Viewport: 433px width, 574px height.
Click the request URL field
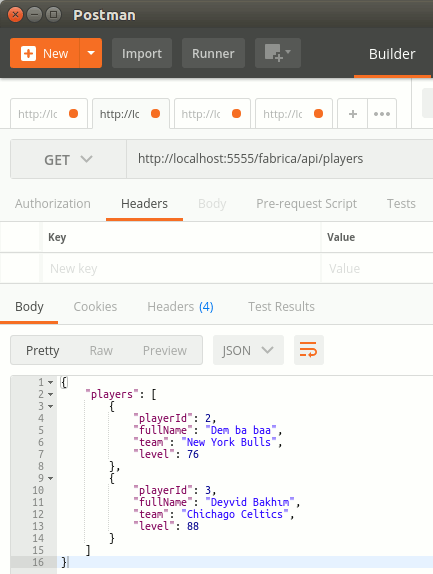(x=280, y=159)
